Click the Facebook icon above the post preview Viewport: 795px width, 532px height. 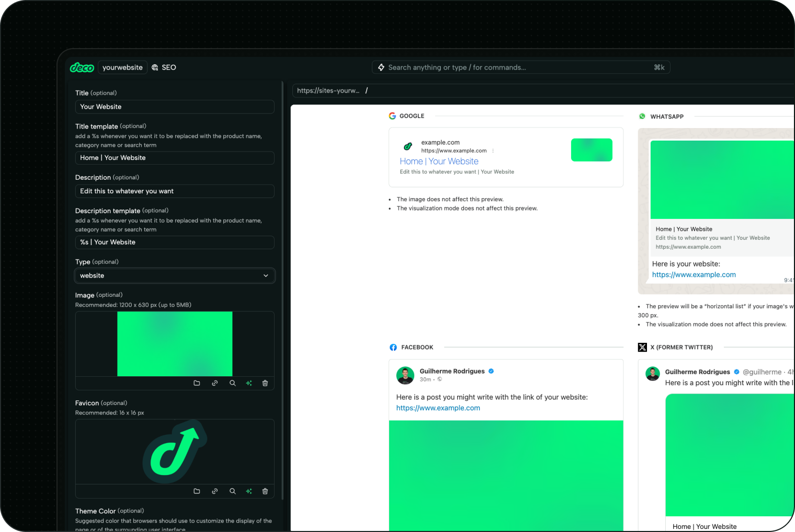coord(393,347)
